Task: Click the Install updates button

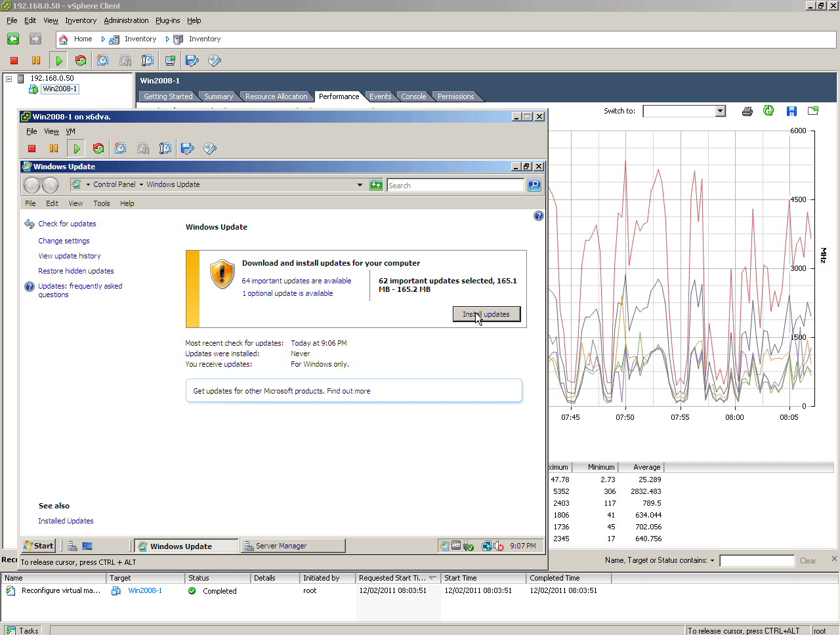Action: (x=486, y=314)
